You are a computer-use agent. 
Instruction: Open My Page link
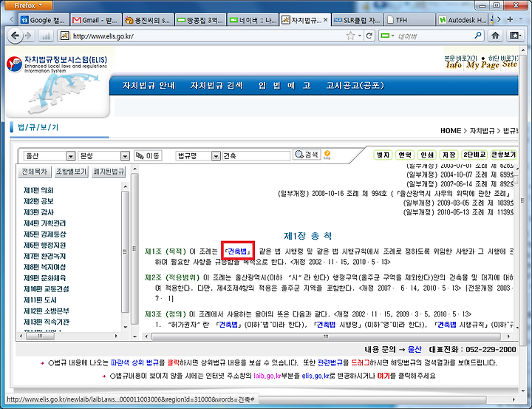click(482, 65)
